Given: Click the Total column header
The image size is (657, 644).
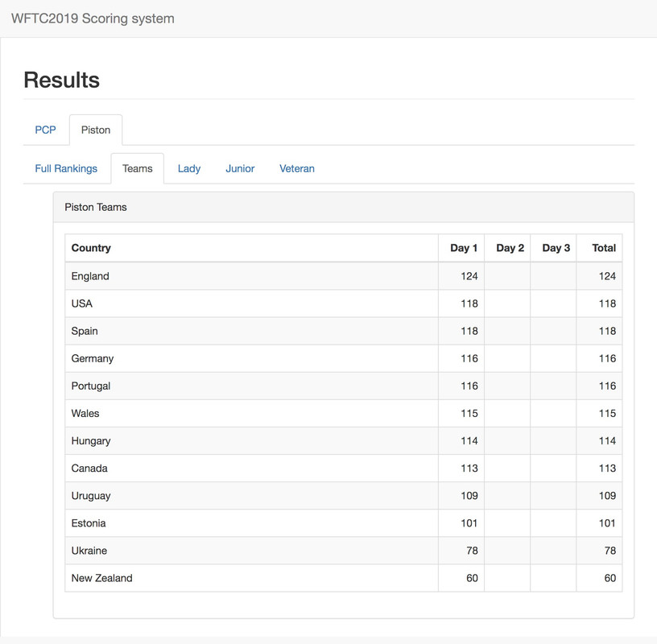Looking at the screenshot, I should tap(599, 248).
